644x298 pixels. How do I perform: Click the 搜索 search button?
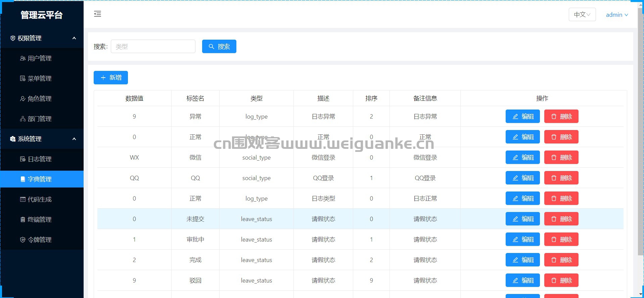tap(219, 46)
